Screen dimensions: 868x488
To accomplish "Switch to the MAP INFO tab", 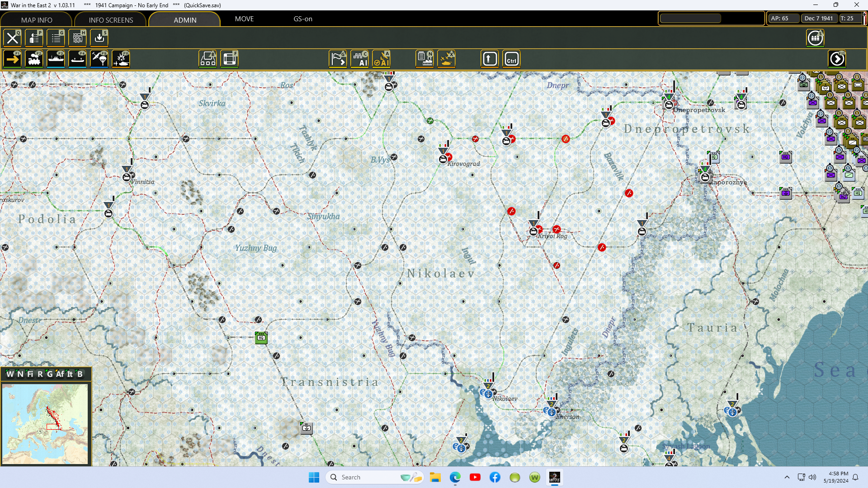I will click(x=37, y=20).
